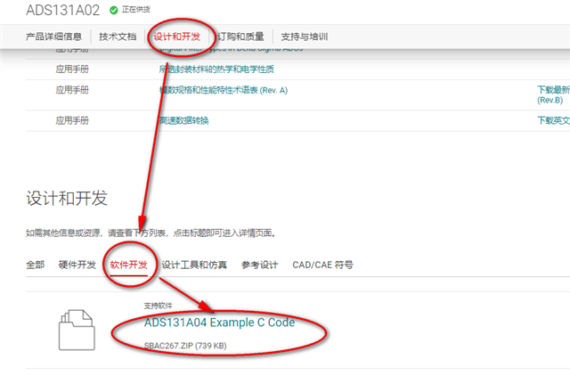The height and width of the screenshot is (392, 570).
Task: Click the support software folder icon
Action: pos(77,330)
